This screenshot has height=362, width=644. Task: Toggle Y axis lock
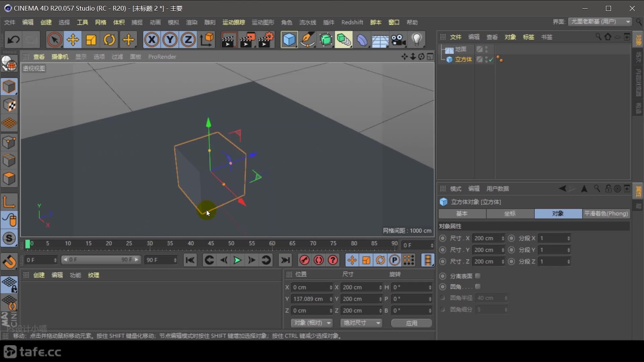170,40
